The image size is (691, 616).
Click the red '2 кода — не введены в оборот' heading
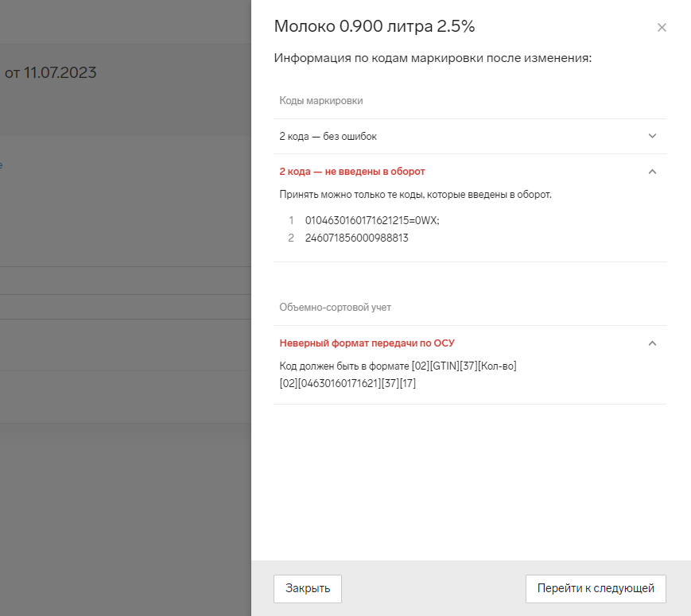pyautogui.click(x=352, y=172)
